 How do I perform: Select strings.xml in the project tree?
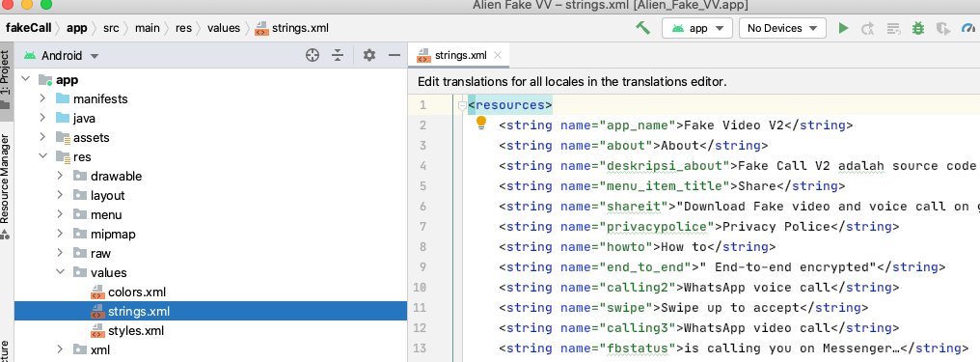tap(210, 312)
